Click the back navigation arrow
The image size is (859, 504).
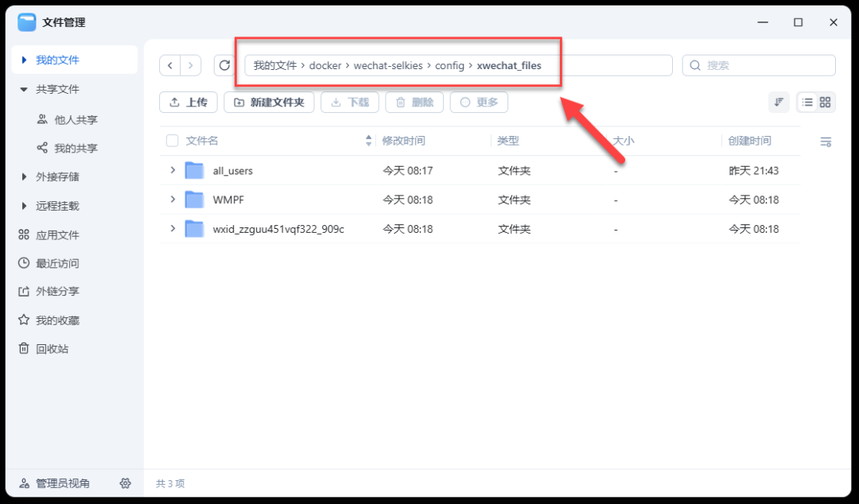click(x=170, y=65)
